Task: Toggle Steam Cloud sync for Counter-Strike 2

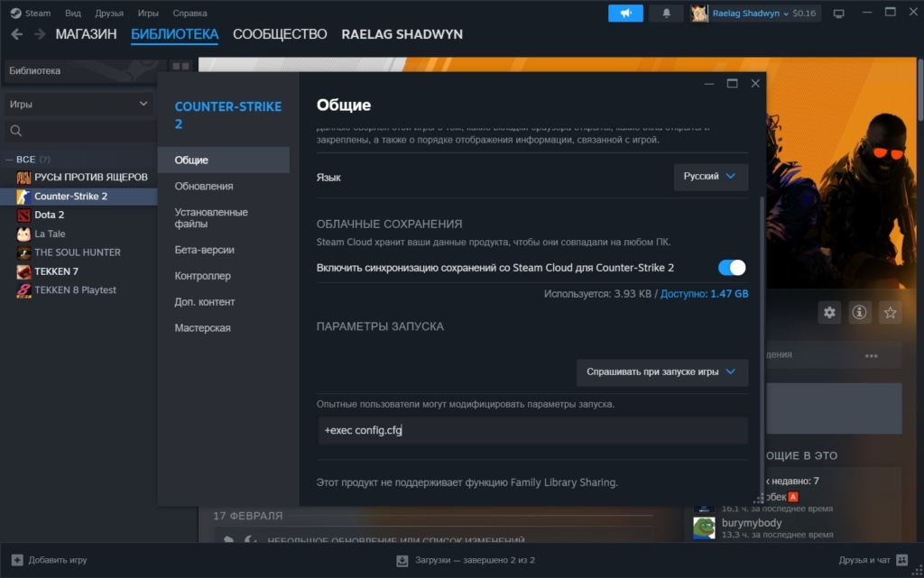Action: [x=732, y=268]
